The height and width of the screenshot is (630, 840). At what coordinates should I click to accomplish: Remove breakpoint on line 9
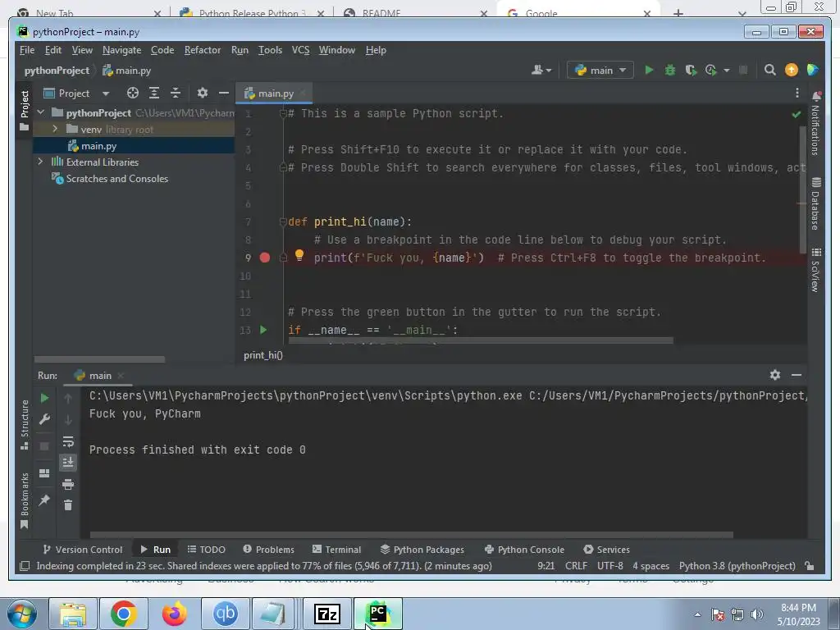click(x=265, y=258)
